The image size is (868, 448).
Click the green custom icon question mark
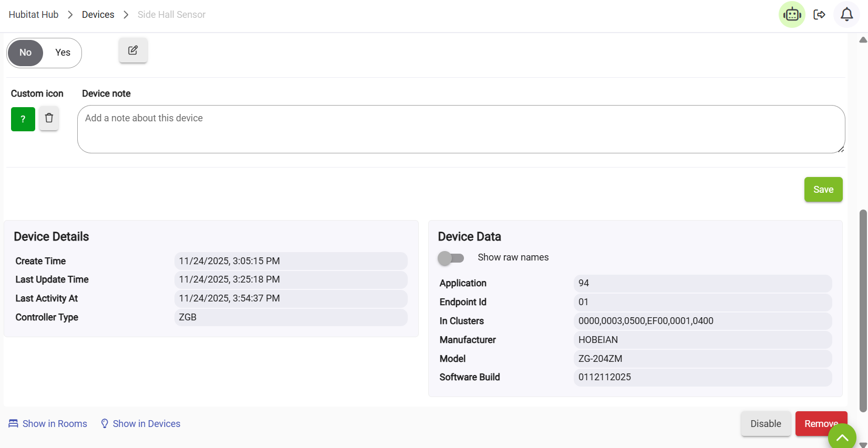coord(23,119)
